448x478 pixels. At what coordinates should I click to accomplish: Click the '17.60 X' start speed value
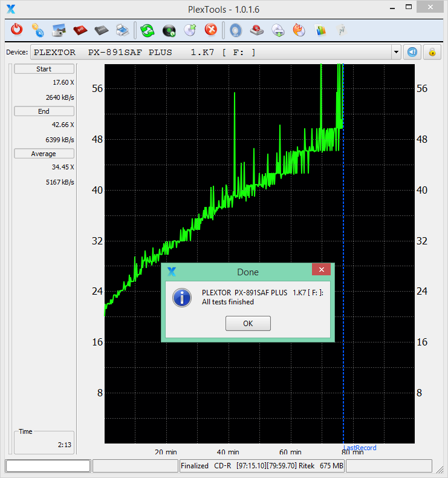(x=63, y=83)
